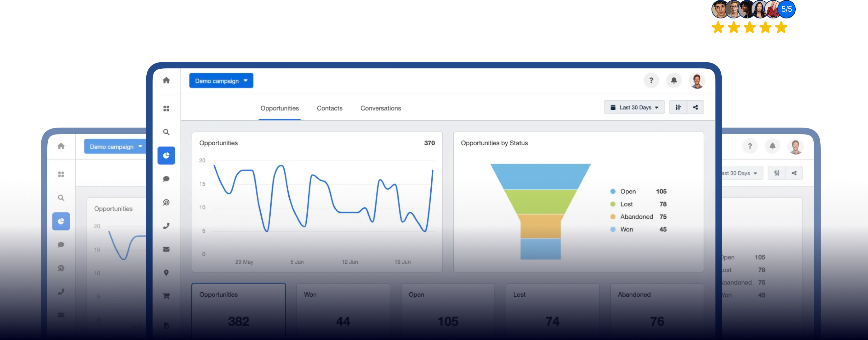Select the top blue funnel segment
The image size is (868, 340).
[x=541, y=176]
